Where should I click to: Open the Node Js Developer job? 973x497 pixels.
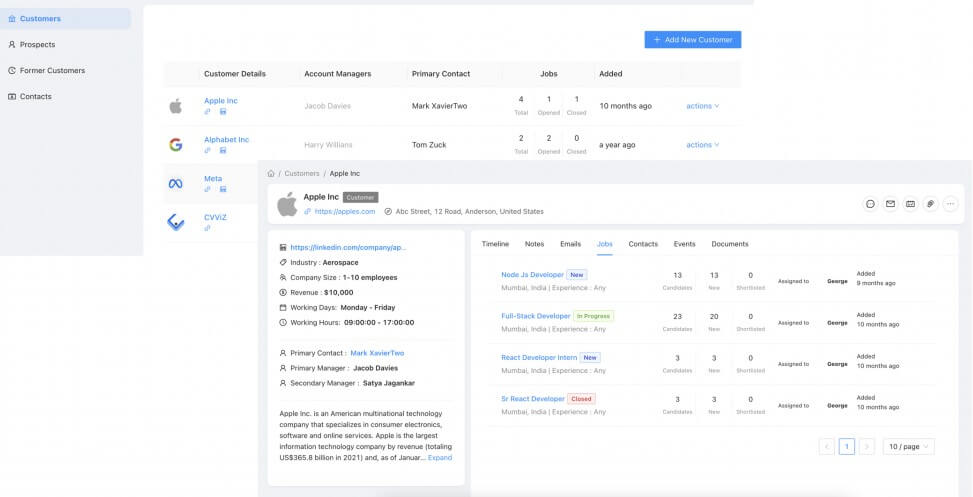tap(532, 275)
